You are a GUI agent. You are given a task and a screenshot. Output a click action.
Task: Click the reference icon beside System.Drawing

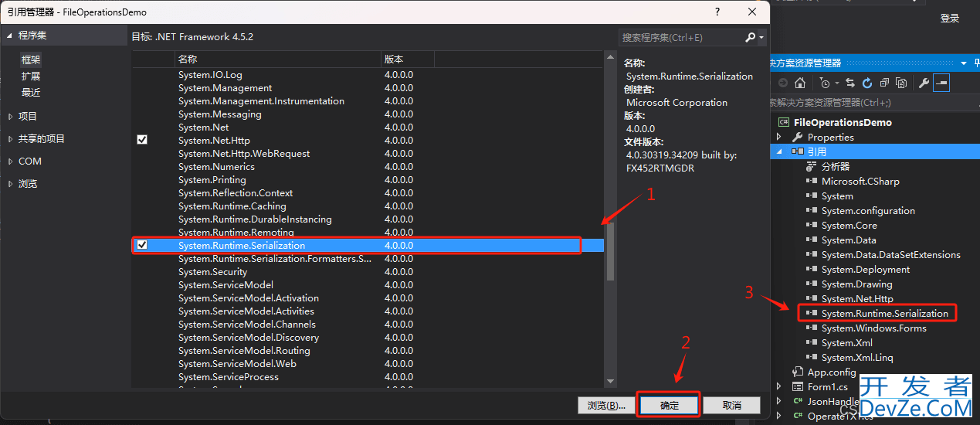tap(812, 284)
